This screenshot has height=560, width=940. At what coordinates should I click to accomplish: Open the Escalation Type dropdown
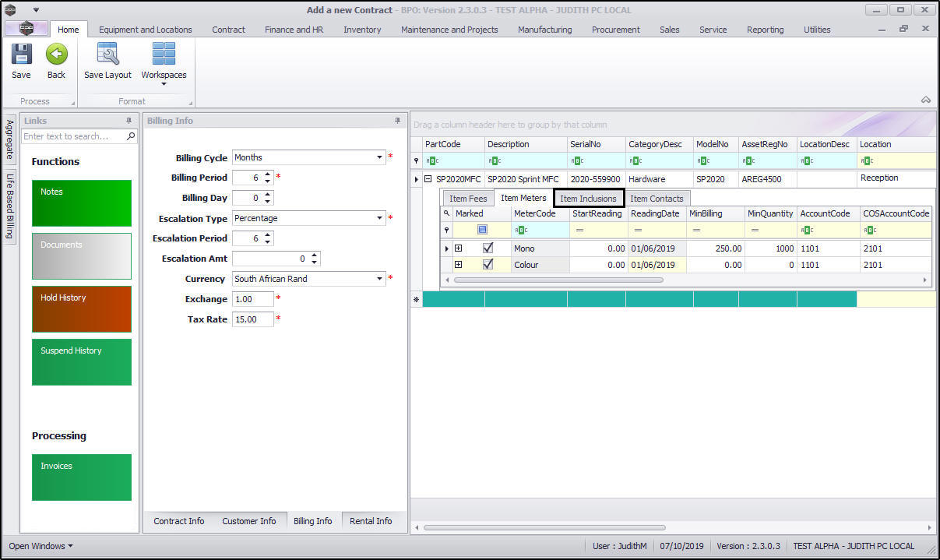coord(379,218)
